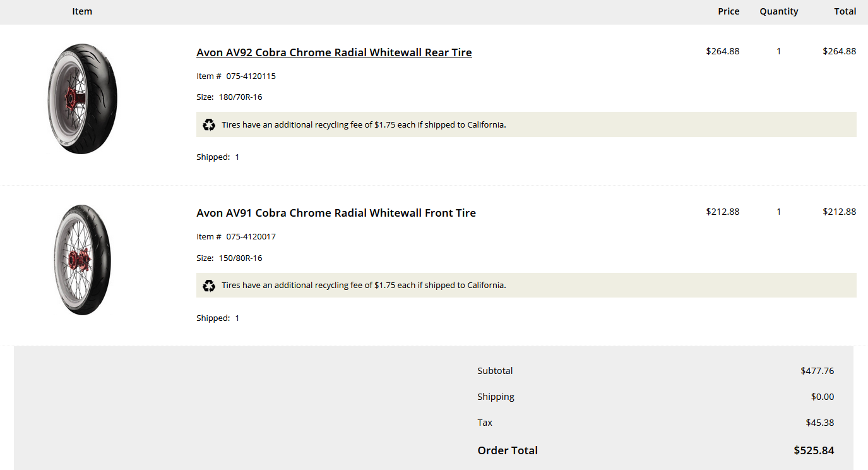Click the Tax amount $45.38
This screenshot has height=470, width=868.
click(x=819, y=423)
